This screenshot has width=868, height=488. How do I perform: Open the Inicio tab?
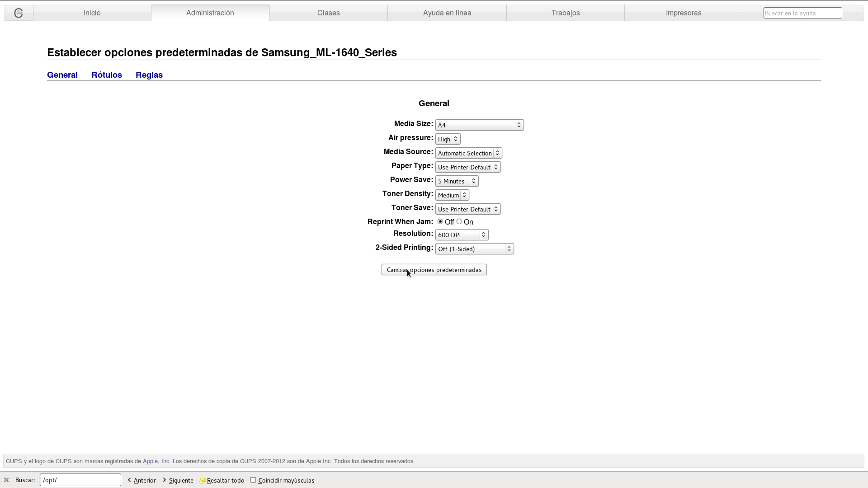pyautogui.click(x=92, y=13)
